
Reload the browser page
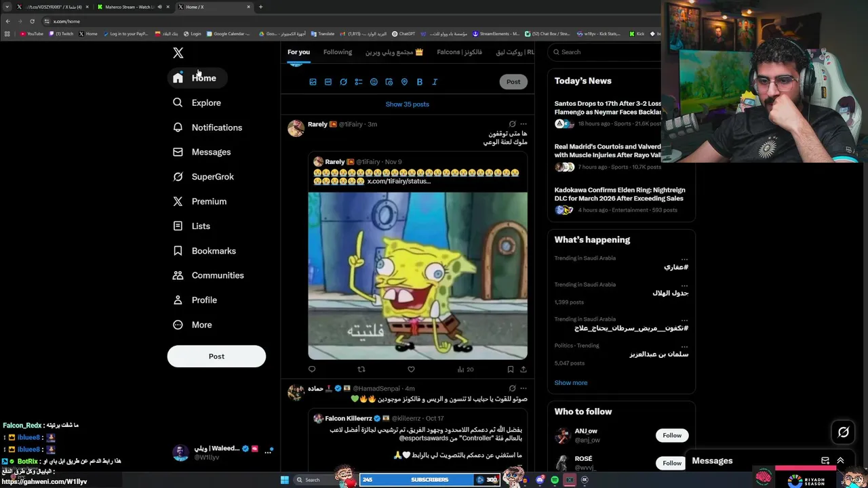(x=32, y=21)
